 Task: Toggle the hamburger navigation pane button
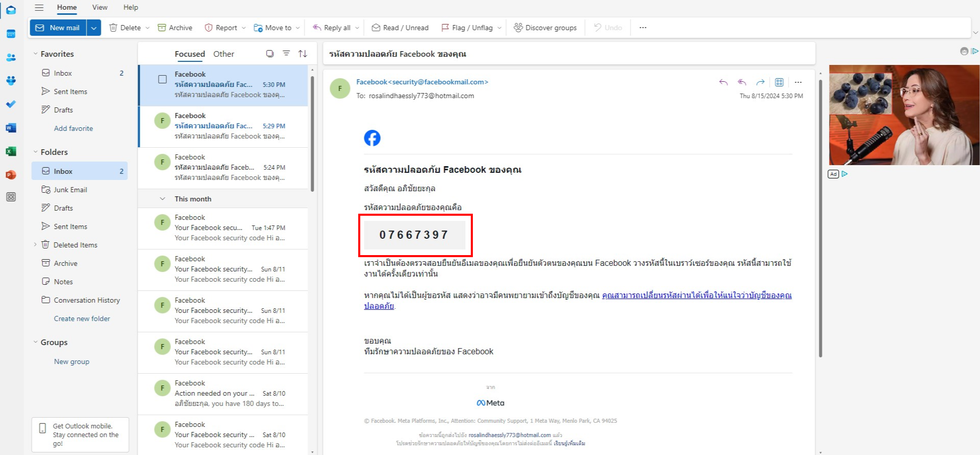coord(39,8)
